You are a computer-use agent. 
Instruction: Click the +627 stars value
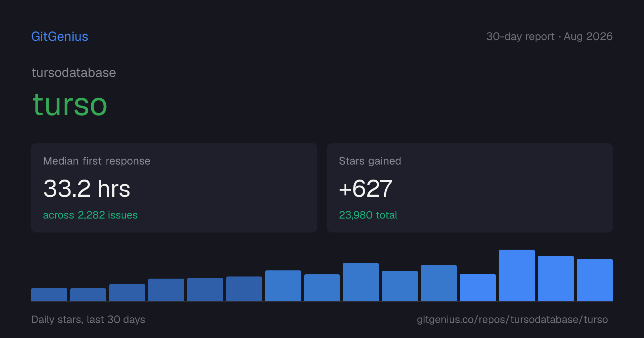[366, 188]
